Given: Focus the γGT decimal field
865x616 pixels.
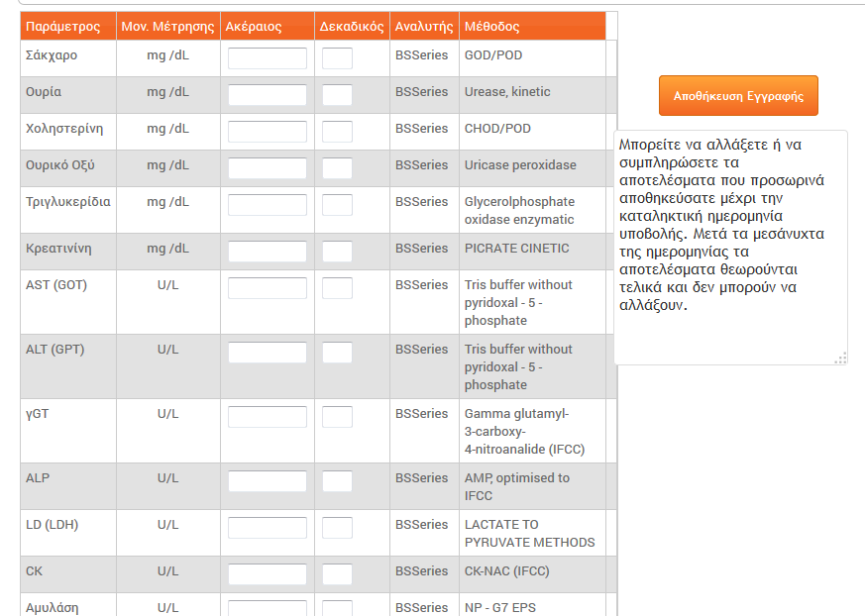Looking at the screenshot, I should pos(337,417).
